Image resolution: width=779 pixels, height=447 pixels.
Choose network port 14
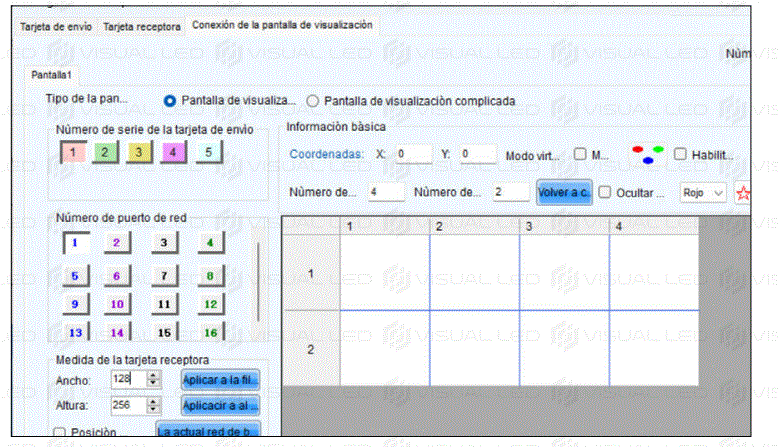(117, 332)
